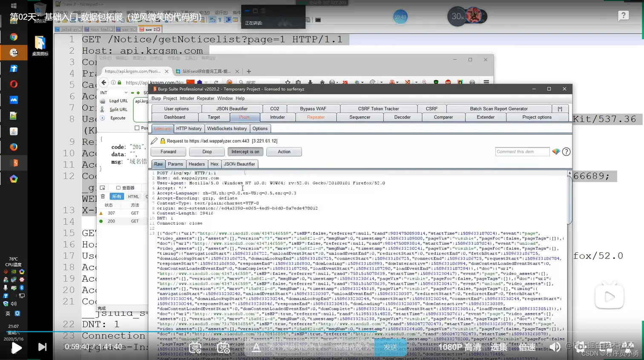644x360 pixels.
Task: Open the Project options tab
Action: 537,117
